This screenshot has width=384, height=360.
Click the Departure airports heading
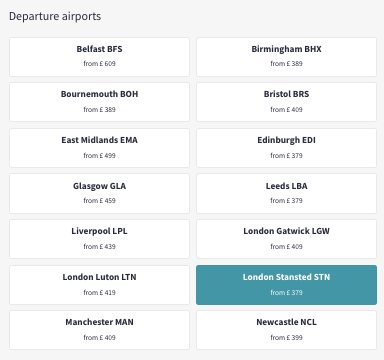55,16
